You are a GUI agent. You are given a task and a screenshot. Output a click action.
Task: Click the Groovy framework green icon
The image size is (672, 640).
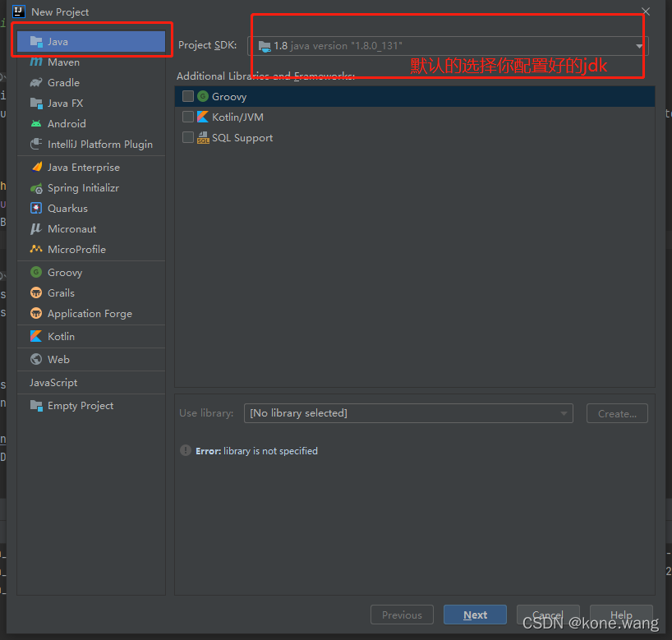click(x=203, y=96)
